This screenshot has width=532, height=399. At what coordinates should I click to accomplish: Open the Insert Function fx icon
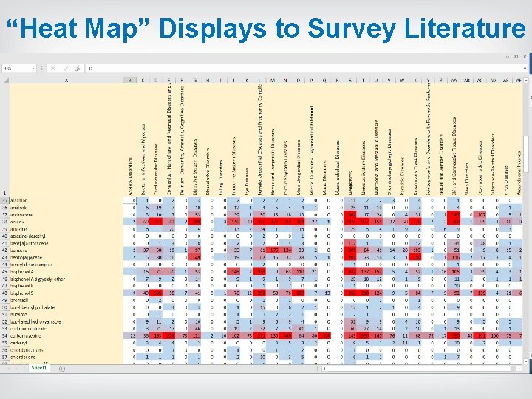78,69
